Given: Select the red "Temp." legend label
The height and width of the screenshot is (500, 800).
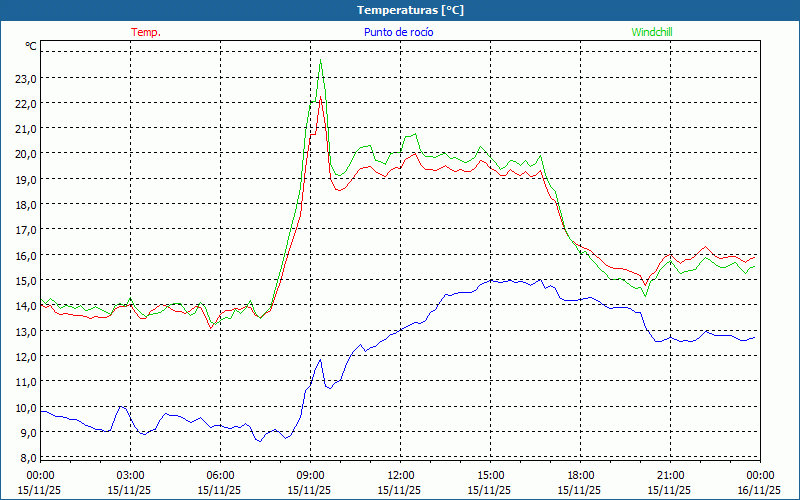Looking at the screenshot, I should click(146, 32).
